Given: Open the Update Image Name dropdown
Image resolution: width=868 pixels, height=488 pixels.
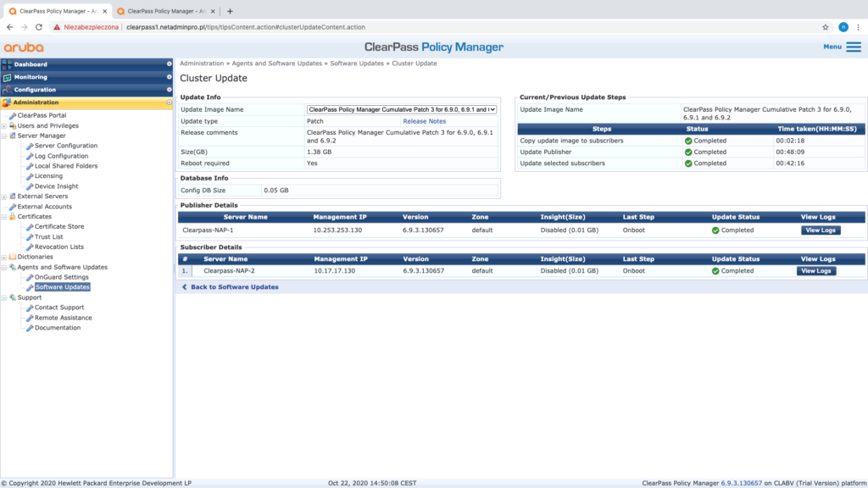Looking at the screenshot, I should click(x=402, y=109).
